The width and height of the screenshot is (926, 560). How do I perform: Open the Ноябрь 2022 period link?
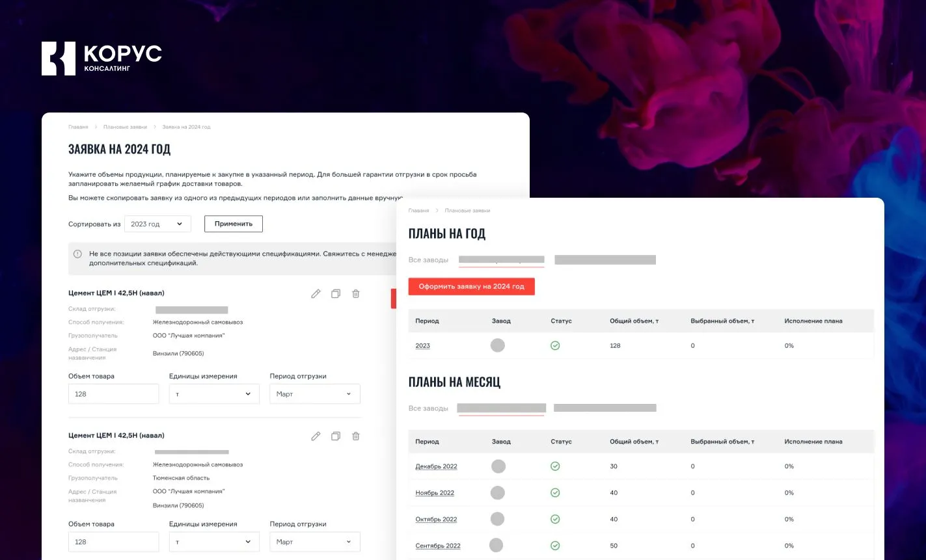click(x=435, y=493)
